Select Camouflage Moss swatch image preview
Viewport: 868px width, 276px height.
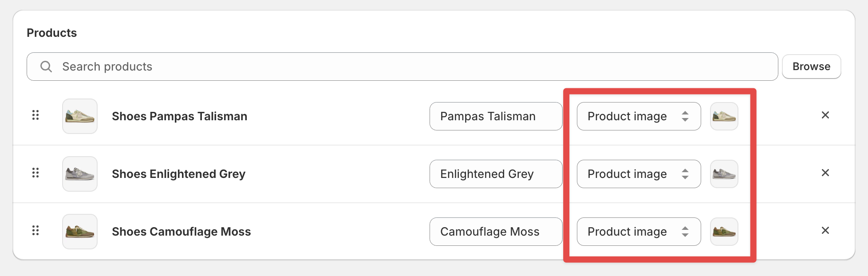point(724,232)
